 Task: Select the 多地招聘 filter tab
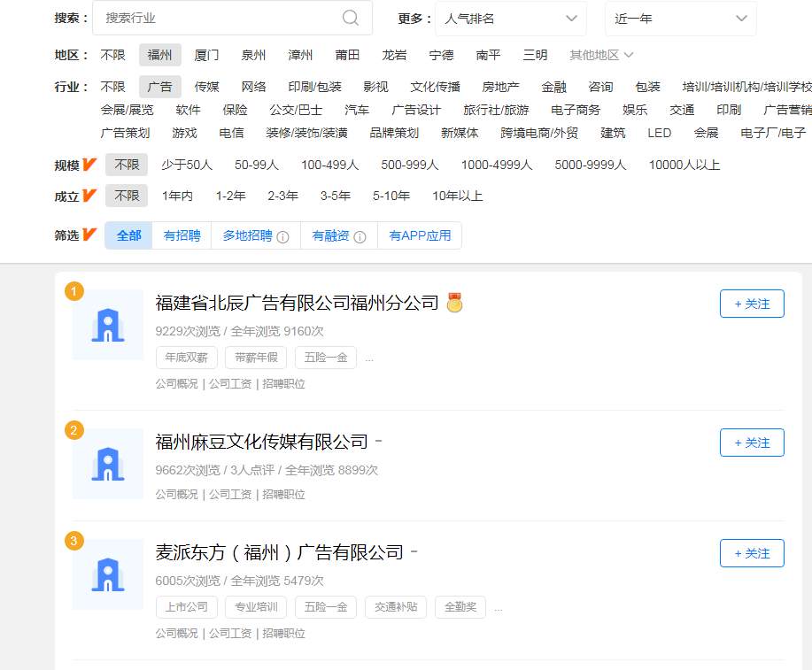(x=256, y=235)
